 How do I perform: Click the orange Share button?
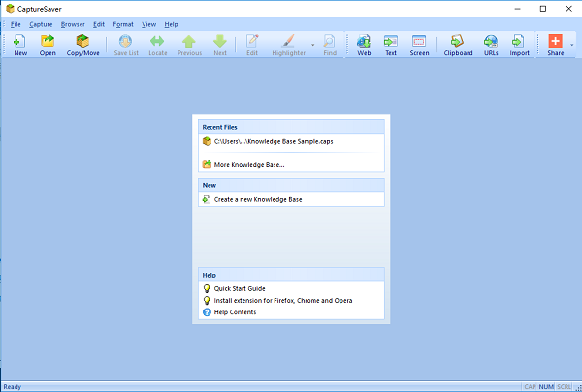555,45
